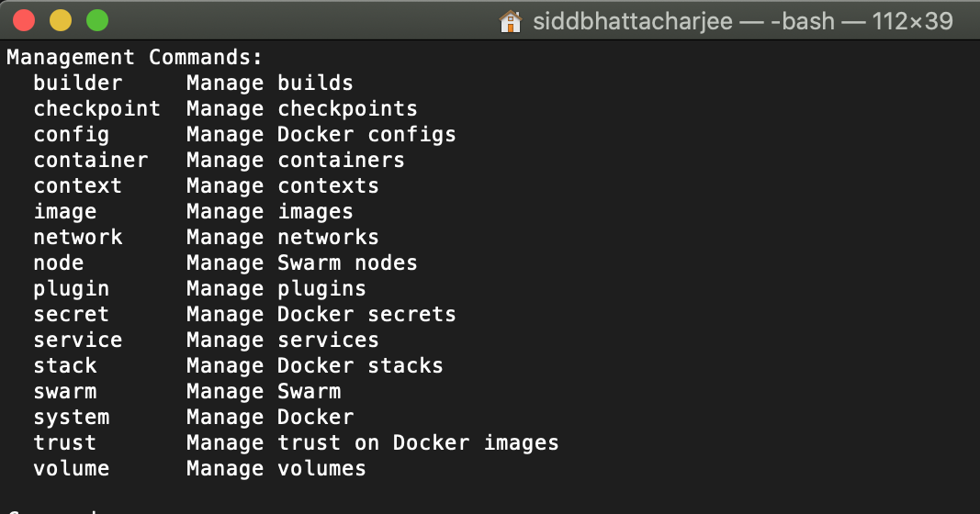
Task: Click the 'Manage Docker secrets' description
Action: point(321,315)
